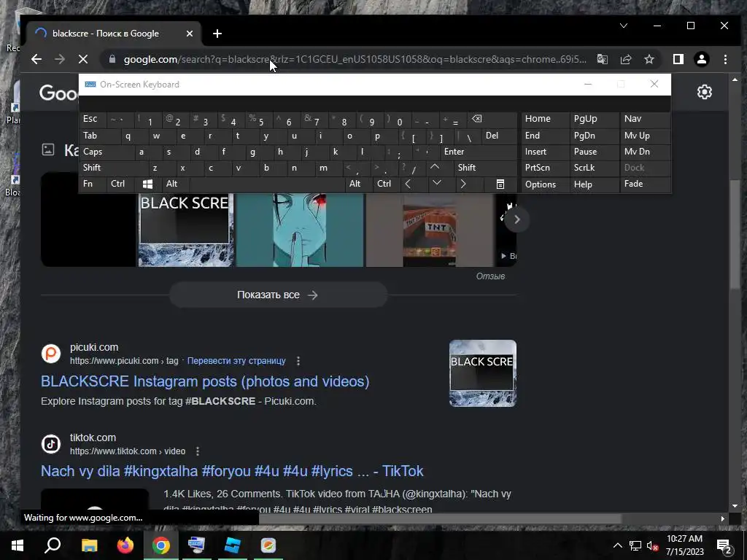Open the translate page icon in address bar
The image size is (747, 560).
pos(602,59)
